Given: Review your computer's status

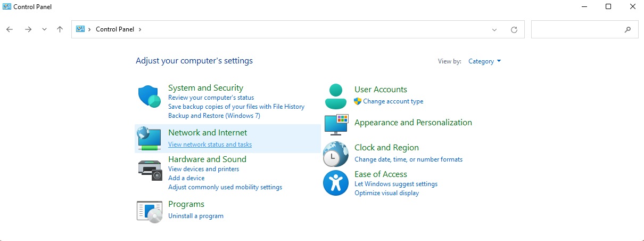Looking at the screenshot, I should pyautogui.click(x=211, y=98).
